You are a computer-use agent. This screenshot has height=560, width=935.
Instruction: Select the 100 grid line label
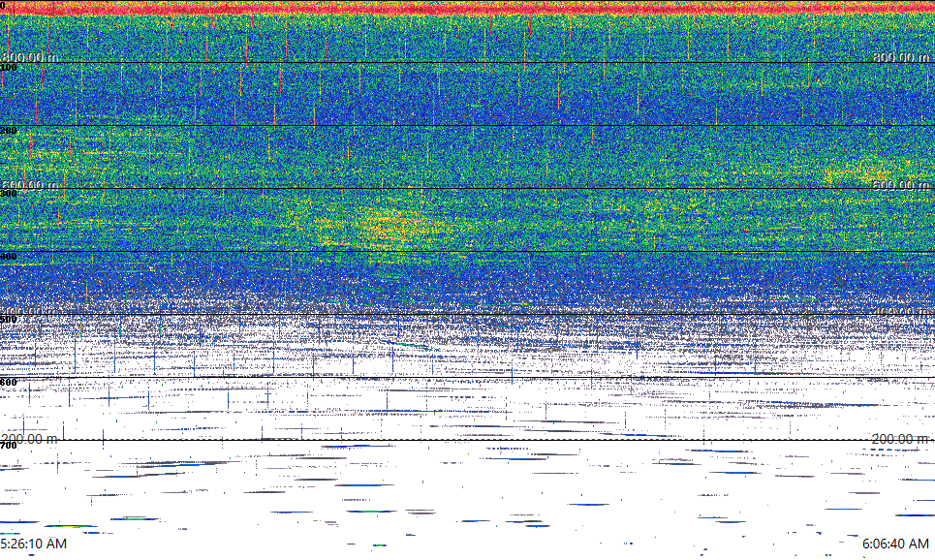[9, 68]
